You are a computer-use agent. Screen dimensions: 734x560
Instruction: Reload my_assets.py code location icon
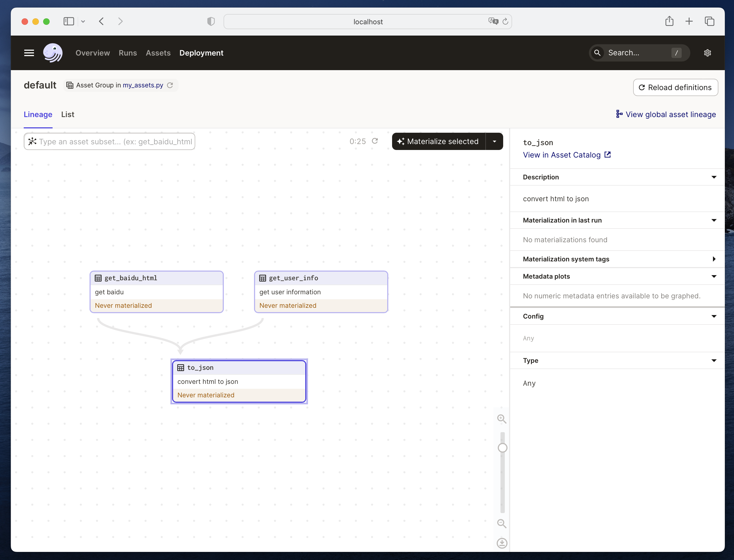coord(170,85)
